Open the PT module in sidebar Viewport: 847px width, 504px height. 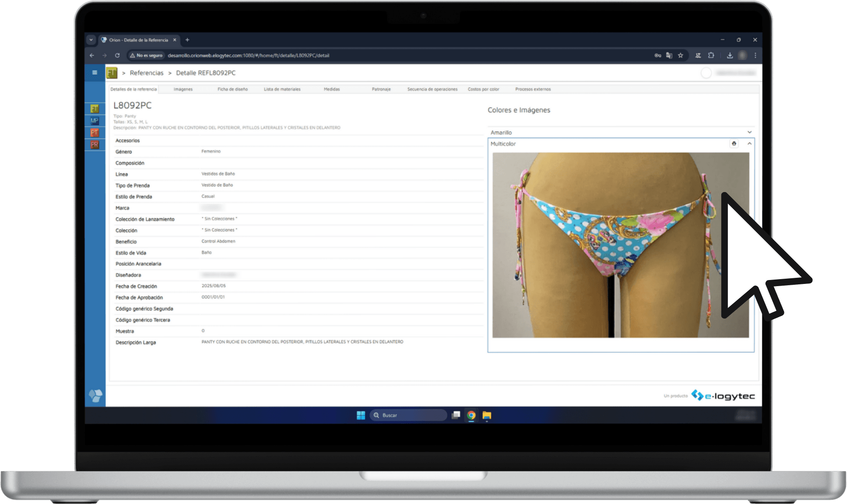pyautogui.click(x=95, y=133)
